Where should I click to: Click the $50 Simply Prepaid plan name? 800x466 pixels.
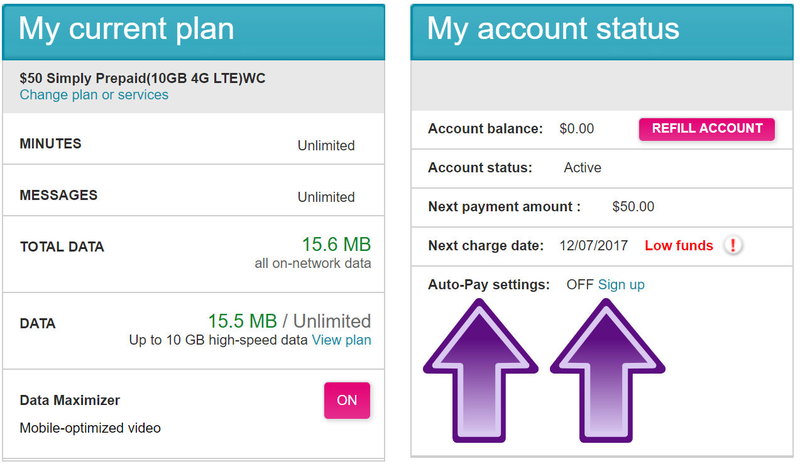pyautogui.click(x=142, y=78)
